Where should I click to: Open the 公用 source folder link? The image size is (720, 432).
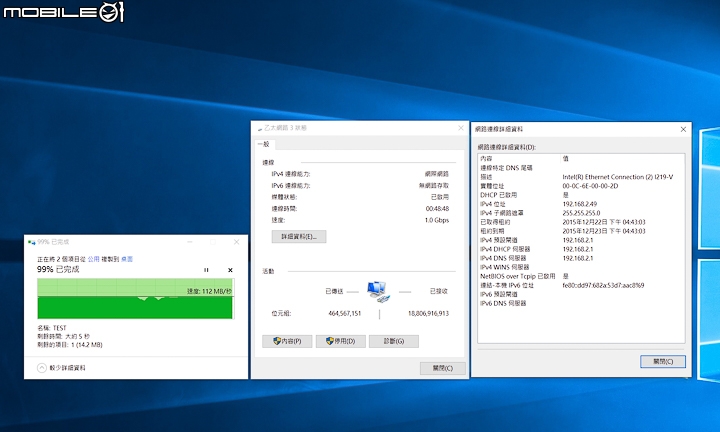tap(94, 259)
